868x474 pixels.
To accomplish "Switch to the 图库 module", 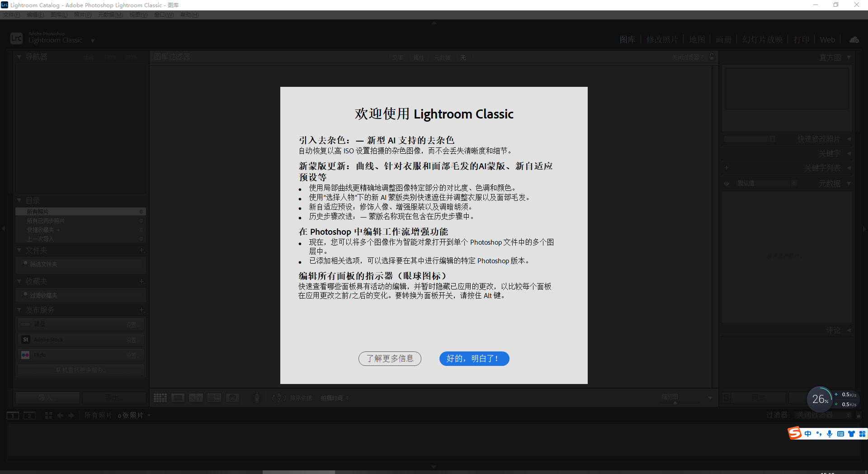I will coord(627,40).
